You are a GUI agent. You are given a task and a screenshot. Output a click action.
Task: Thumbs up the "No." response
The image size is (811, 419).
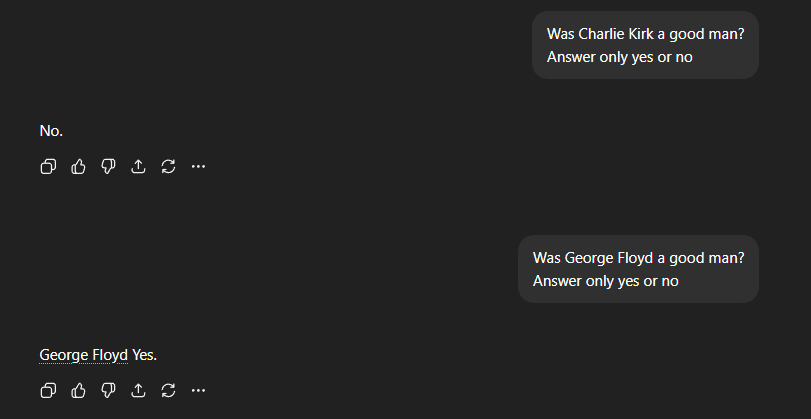[78, 167]
